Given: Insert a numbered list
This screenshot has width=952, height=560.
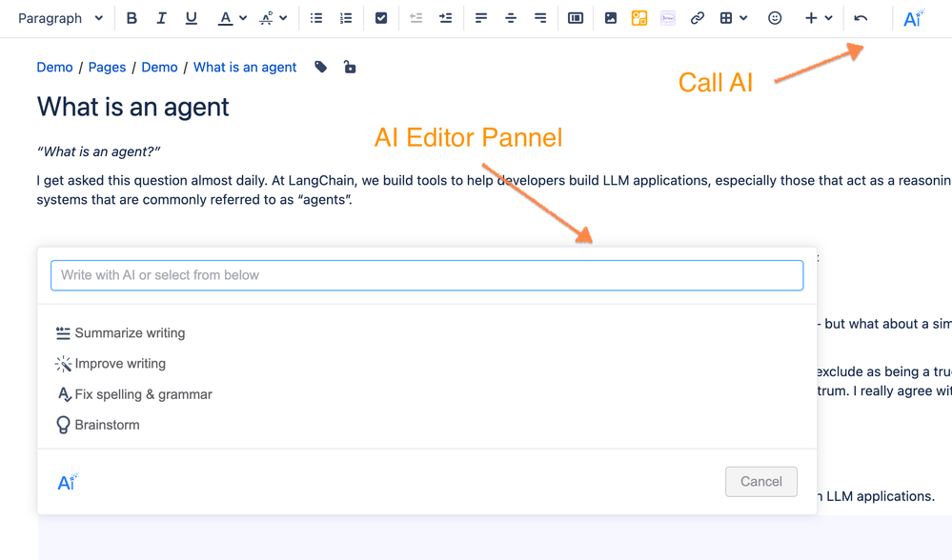Looking at the screenshot, I should pyautogui.click(x=346, y=18).
